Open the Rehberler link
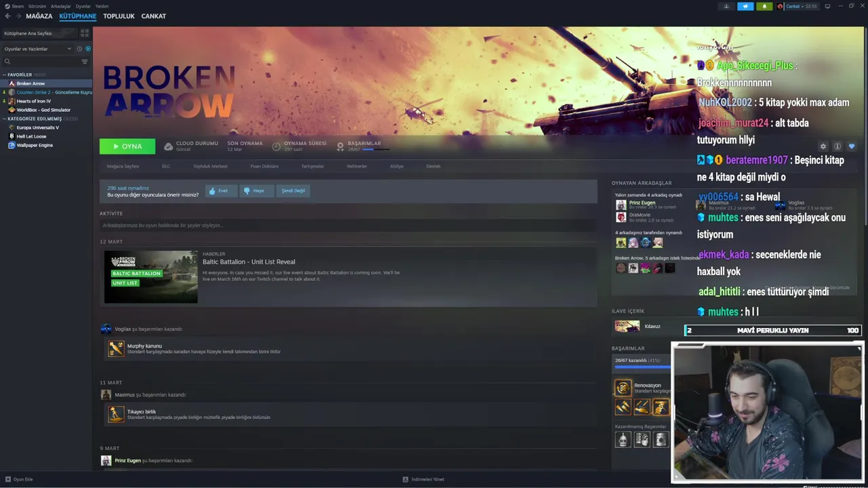The width and height of the screenshot is (868, 488). tap(357, 166)
